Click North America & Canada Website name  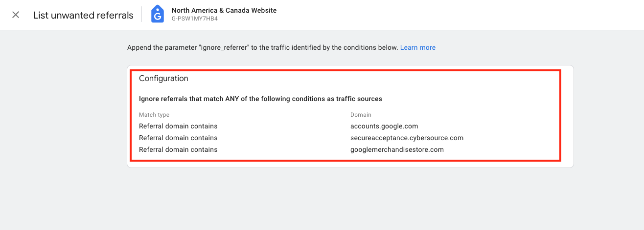tap(224, 10)
